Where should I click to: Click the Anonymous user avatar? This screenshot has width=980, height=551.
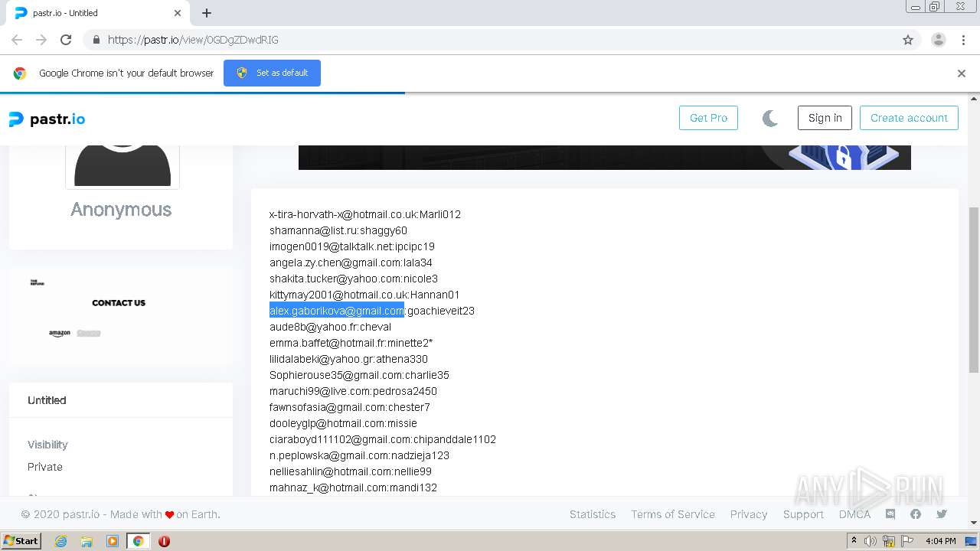point(122,167)
